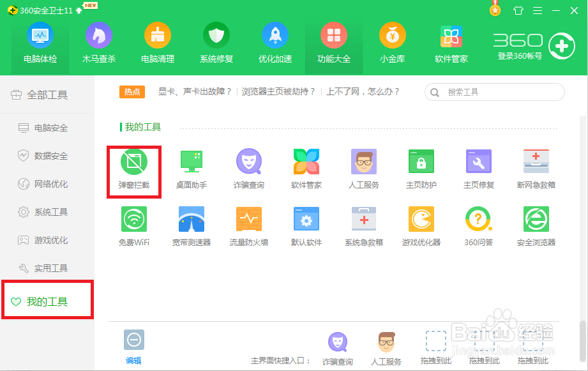The height and width of the screenshot is (371, 588).
Task: Click the upgrade arrow beside 360安全卫士11
Action: [79, 10]
